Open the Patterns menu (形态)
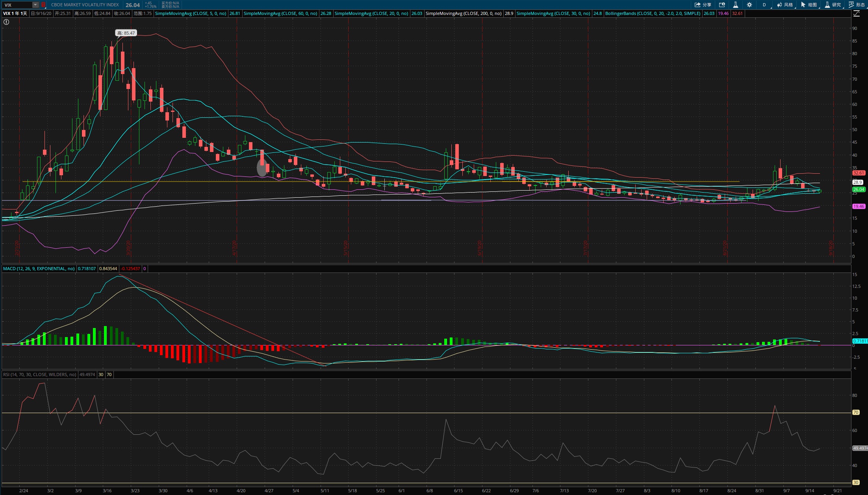 point(857,5)
